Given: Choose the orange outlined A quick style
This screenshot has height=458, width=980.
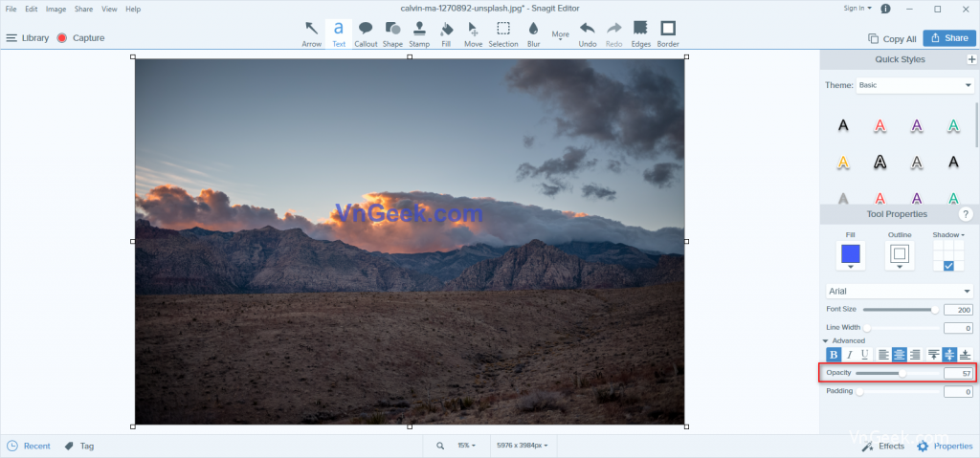Looking at the screenshot, I should click(843, 163).
